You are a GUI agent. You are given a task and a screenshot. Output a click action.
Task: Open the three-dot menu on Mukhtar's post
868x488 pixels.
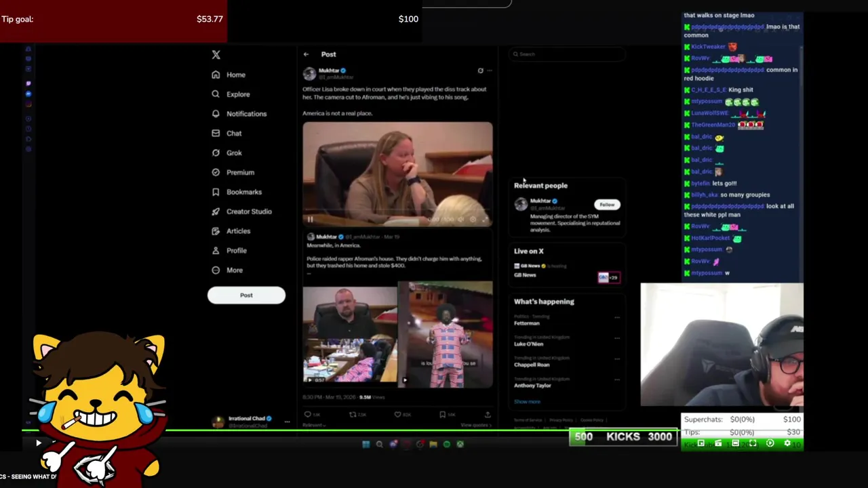click(490, 70)
